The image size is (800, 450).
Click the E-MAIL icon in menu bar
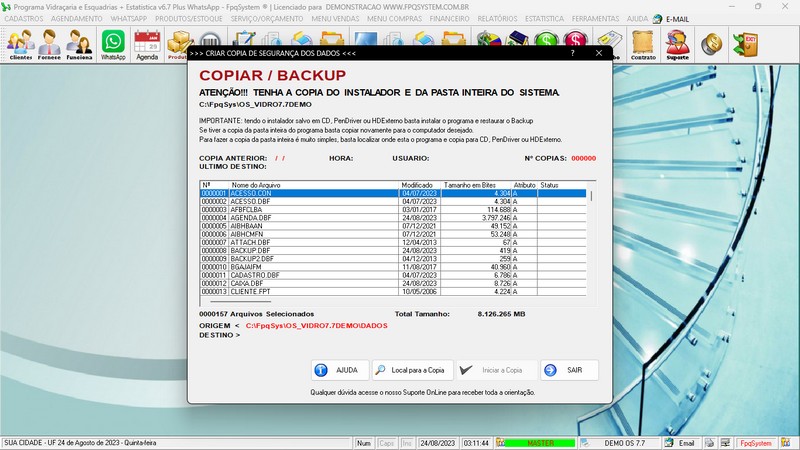pyautogui.click(x=658, y=19)
